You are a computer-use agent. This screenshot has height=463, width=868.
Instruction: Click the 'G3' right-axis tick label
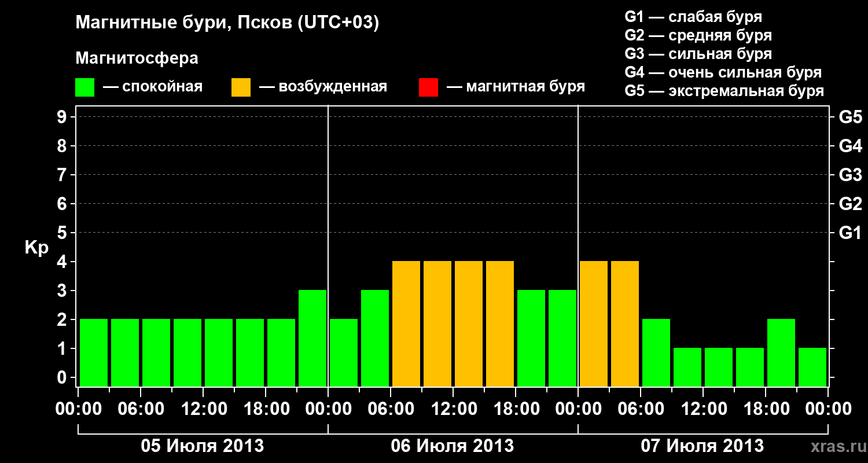point(851,175)
